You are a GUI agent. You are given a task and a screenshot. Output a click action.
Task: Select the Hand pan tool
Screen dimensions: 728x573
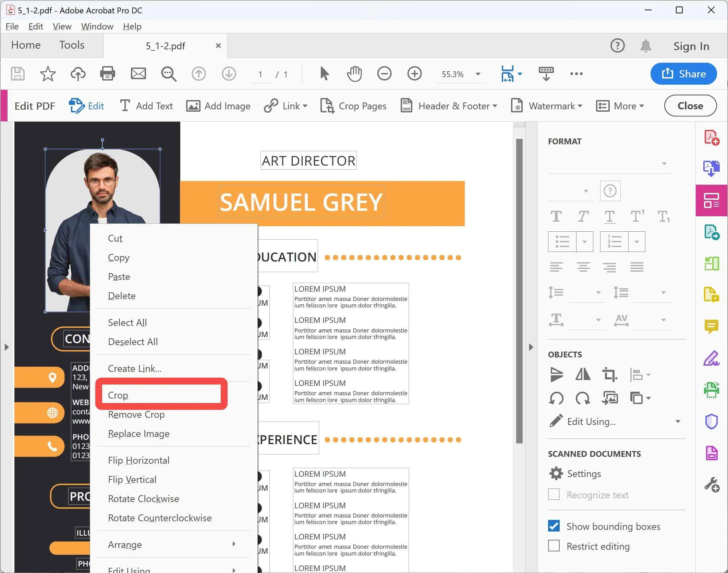point(354,74)
